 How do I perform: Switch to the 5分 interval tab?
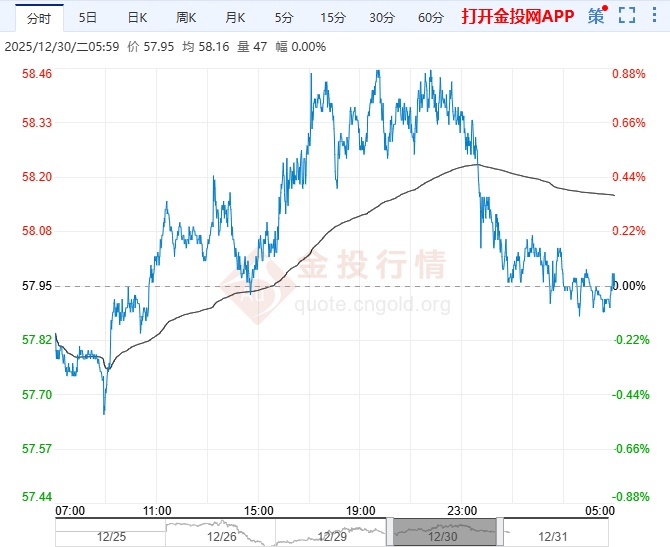[x=284, y=18]
